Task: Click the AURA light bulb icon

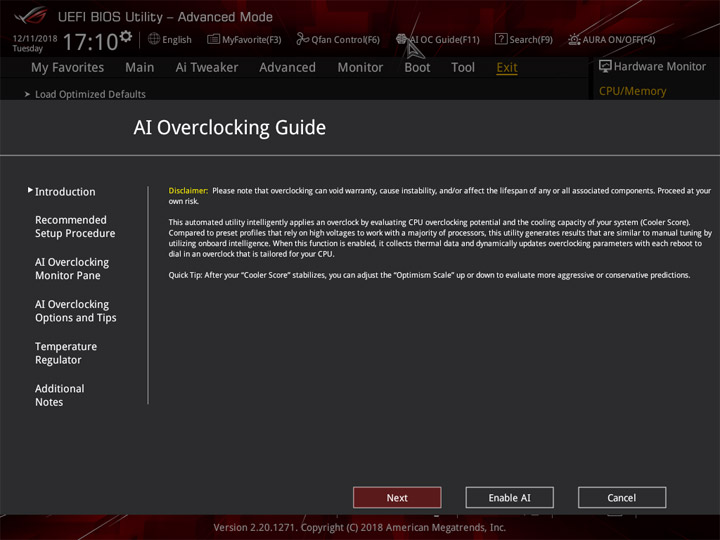Action: [x=574, y=39]
